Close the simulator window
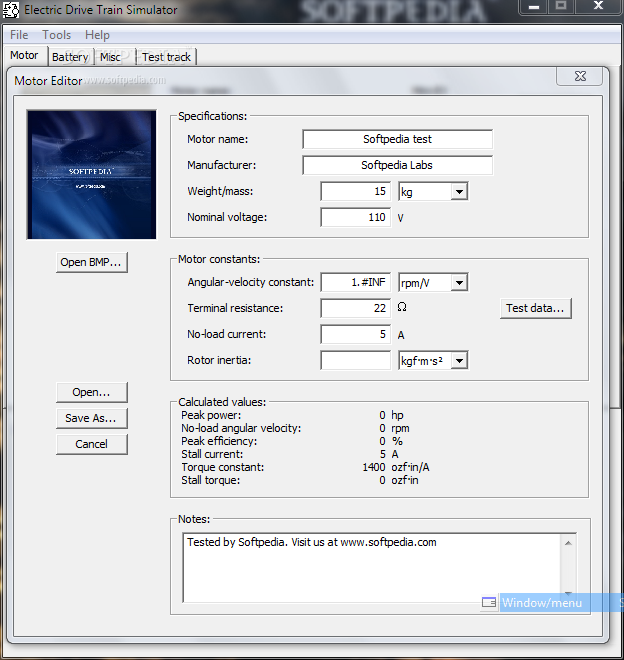The width and height of the screenshot is (624, 660). pyautogui.click(x=598, y=6)
